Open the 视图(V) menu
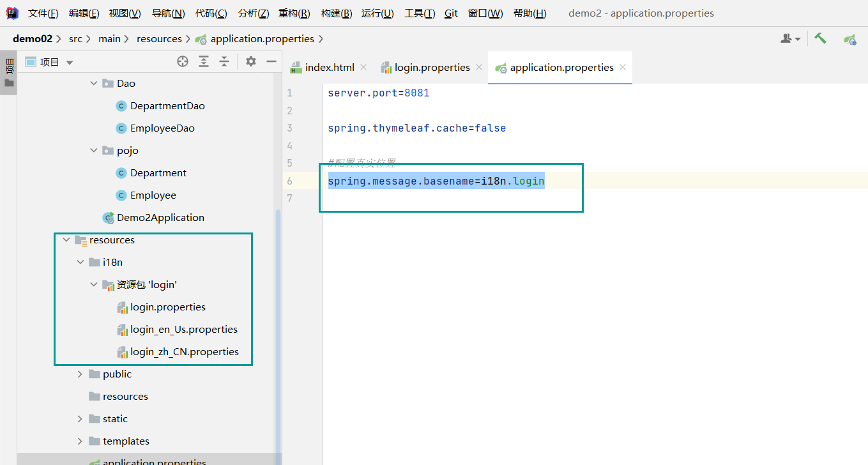Screen dimensions: 868x465 pos(125,13)
